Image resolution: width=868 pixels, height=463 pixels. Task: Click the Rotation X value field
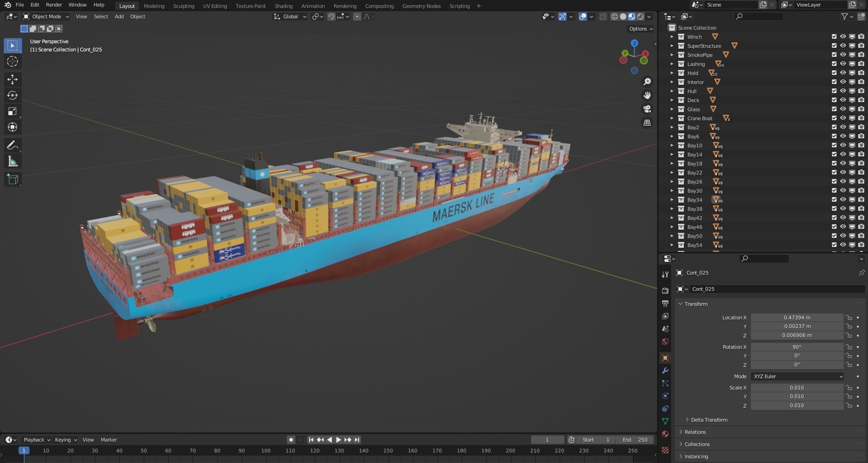pos(797,347)
